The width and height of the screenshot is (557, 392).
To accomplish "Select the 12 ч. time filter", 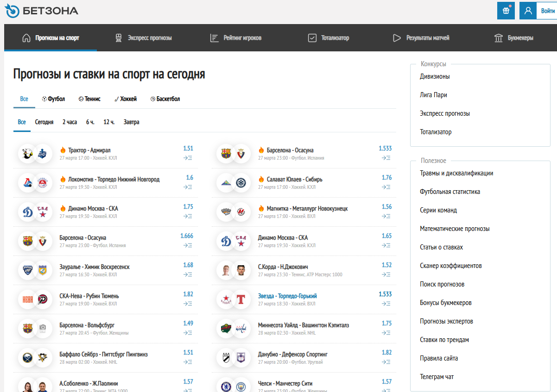I will 109,122.
